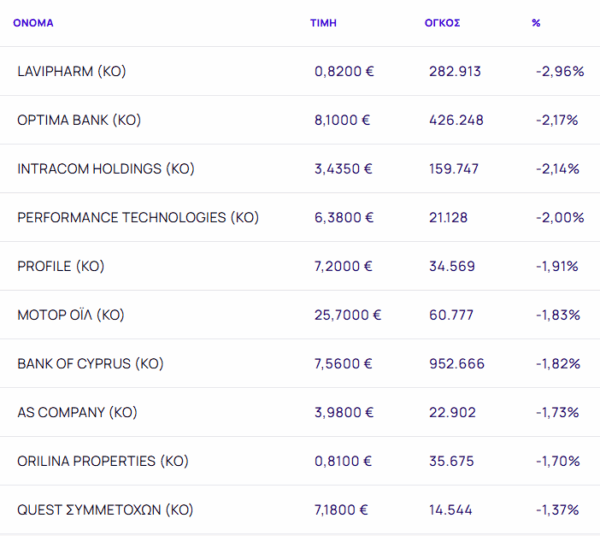Open AS COMPANY (KO) stock
Viewport: 600px width, 536px height.
click(77, 412)
